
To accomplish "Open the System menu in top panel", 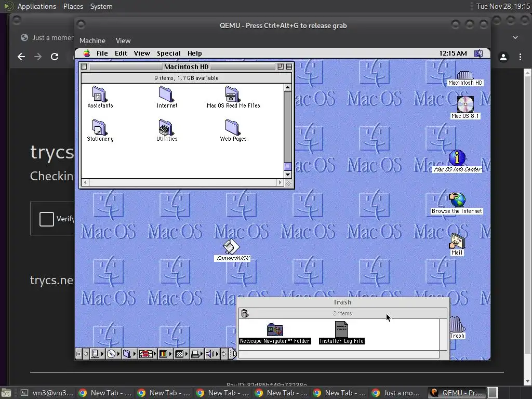I will pyautogui.click(x=101, y=6).
